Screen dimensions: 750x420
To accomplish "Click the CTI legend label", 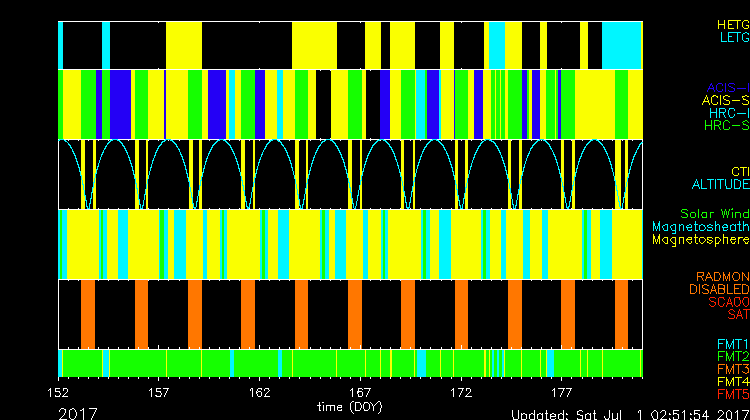I will 739,172.
